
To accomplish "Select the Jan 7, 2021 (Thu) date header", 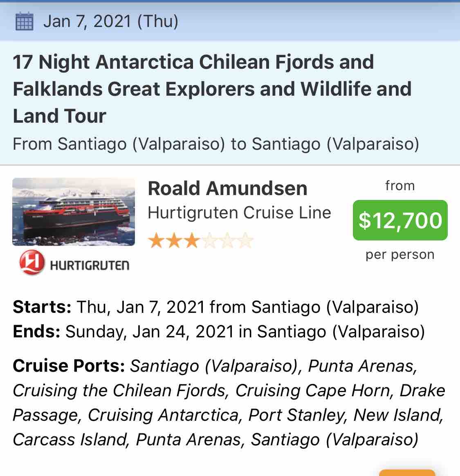I will point(111,21).
